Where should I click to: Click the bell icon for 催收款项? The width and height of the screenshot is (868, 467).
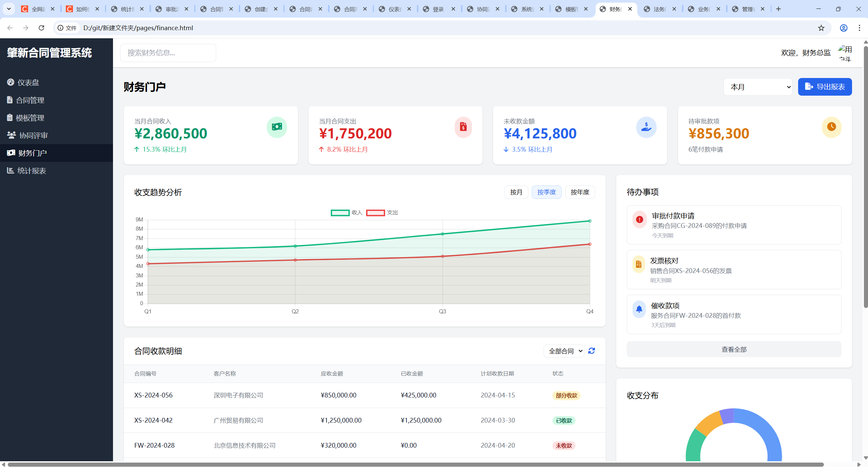pos(639,309)
